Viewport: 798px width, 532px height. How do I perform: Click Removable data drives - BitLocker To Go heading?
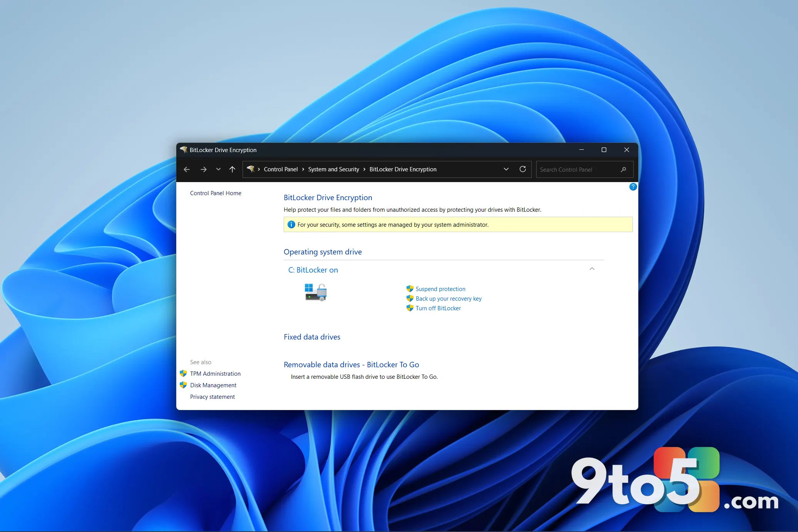coord(351,365)
